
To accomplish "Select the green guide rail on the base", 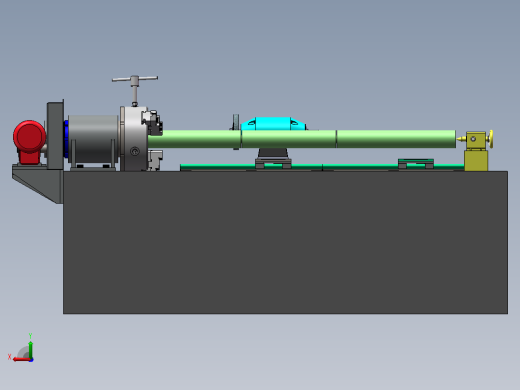I will pyautogui.click(x=322, y=167).
